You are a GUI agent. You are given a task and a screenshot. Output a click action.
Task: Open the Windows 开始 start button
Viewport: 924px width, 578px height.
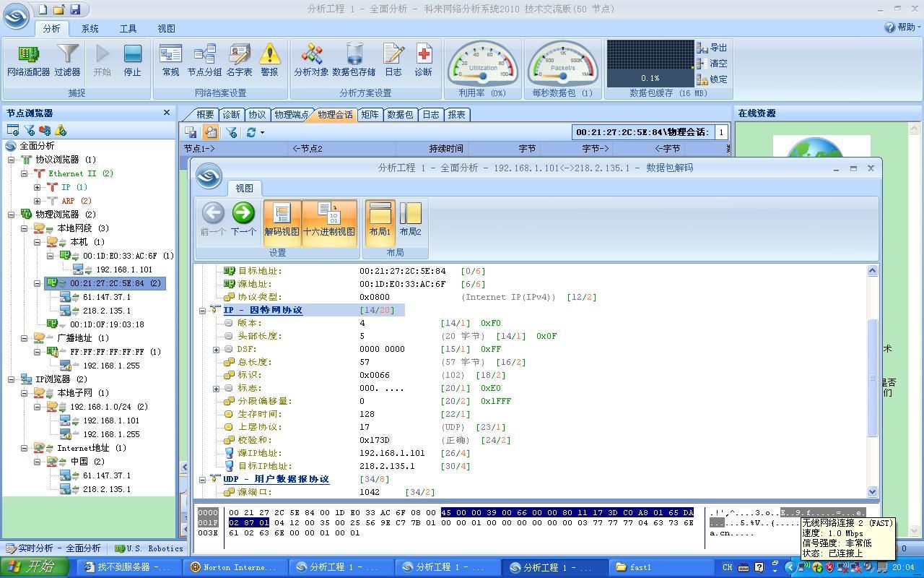coord(35,567)
